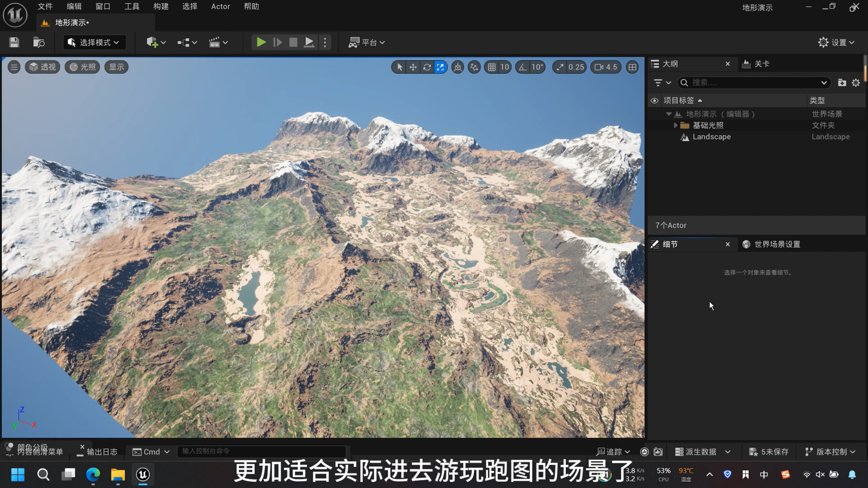Open the 选择模式 mode dropdown
Image resolution: width=868 pixels, height=488 pixels.
[x=94, y=42]
